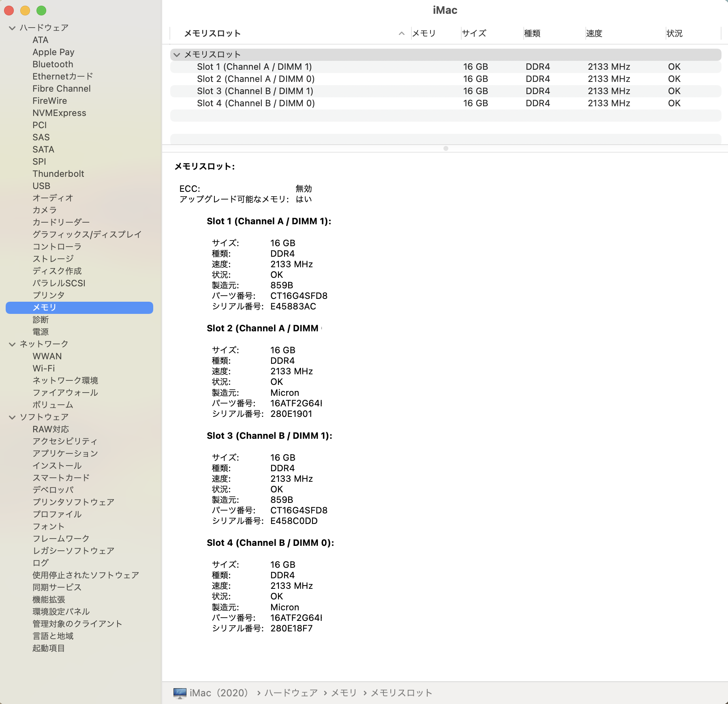This screenshot has height=704, width=728.
Task: Show フォント information
Action: point(49,526)
